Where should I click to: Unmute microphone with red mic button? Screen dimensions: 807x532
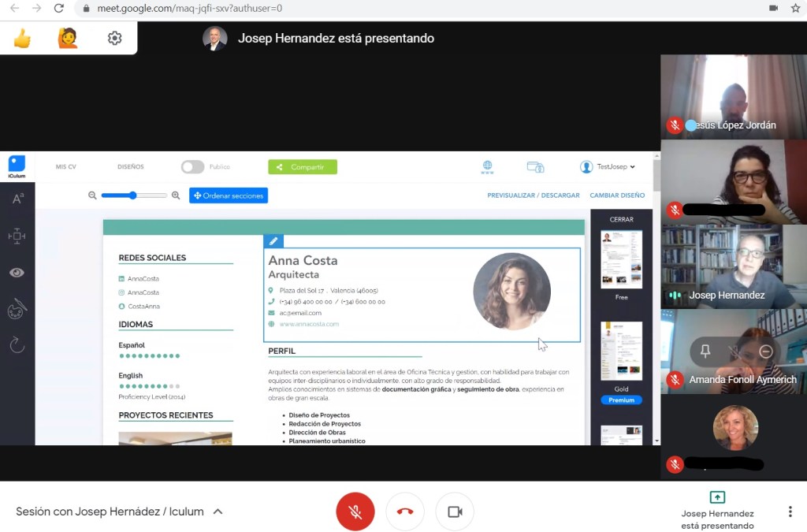click(355, 512)
